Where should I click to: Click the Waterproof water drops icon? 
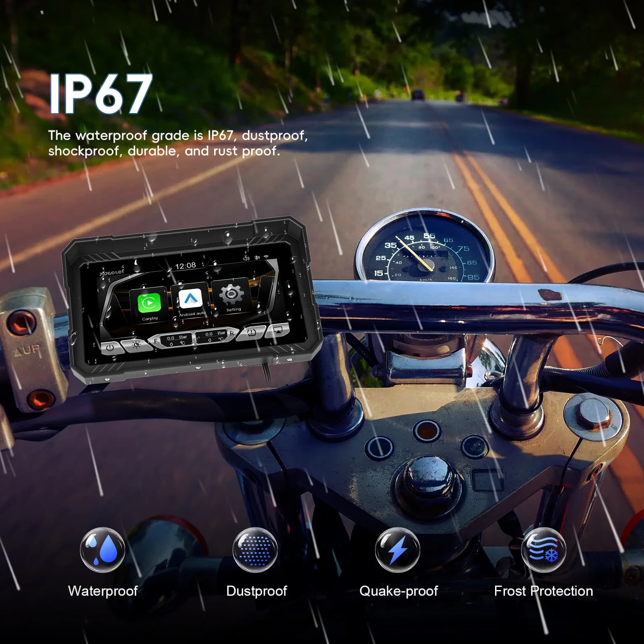tap(103, 550)
